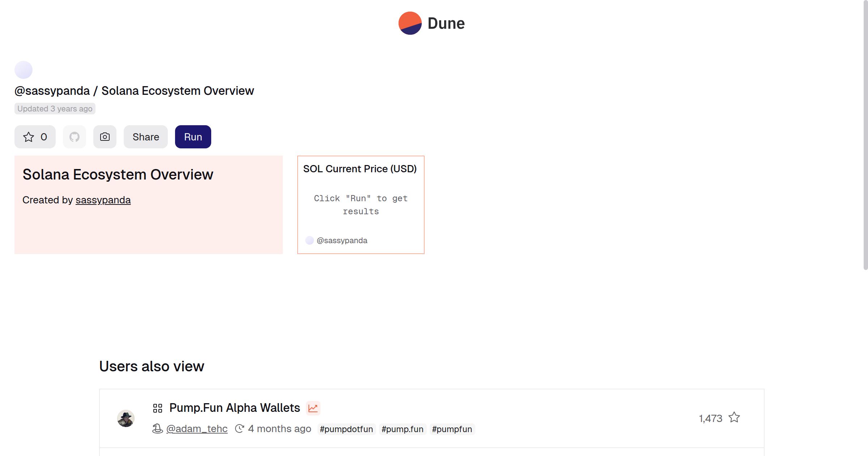868x456 pixels.
Task: Click the camera screenshot icon
Action: (105, 137)
